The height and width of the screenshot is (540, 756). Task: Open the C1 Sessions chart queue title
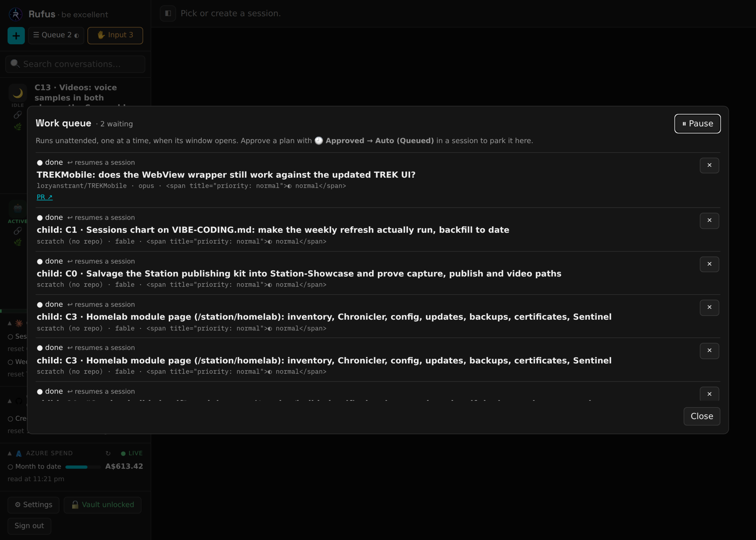(273, 230)
